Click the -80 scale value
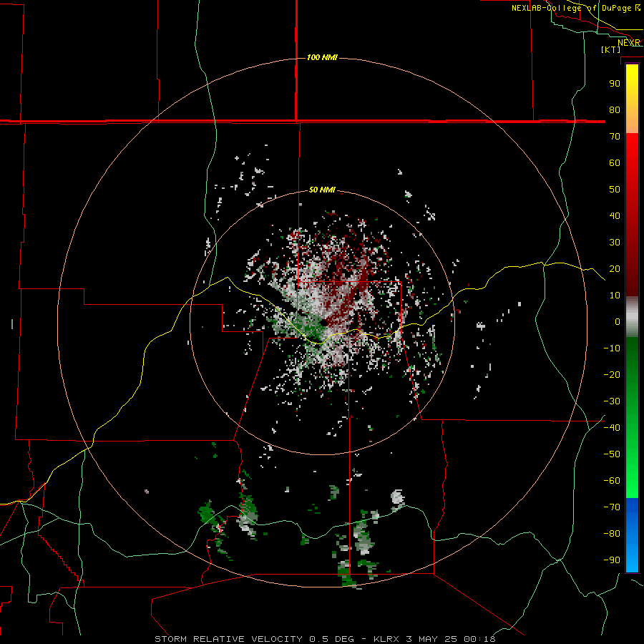Image resolution: width=644 pixels, height=644 pixels. click(x=612, y=534)
